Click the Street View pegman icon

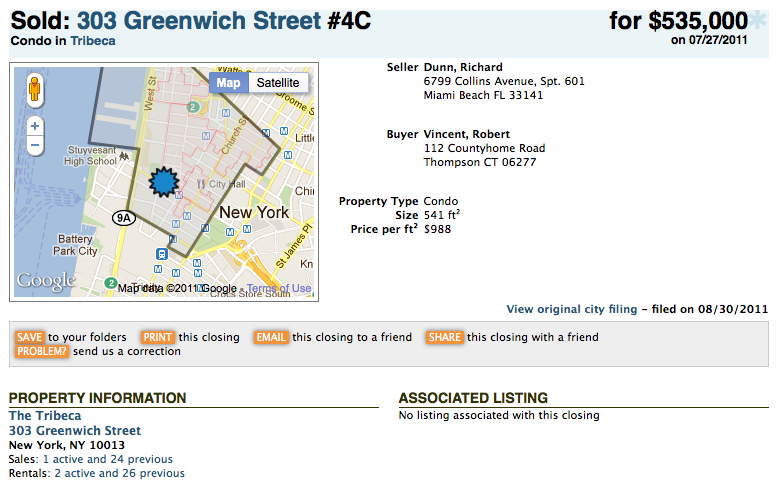click(x=35, y=90)
